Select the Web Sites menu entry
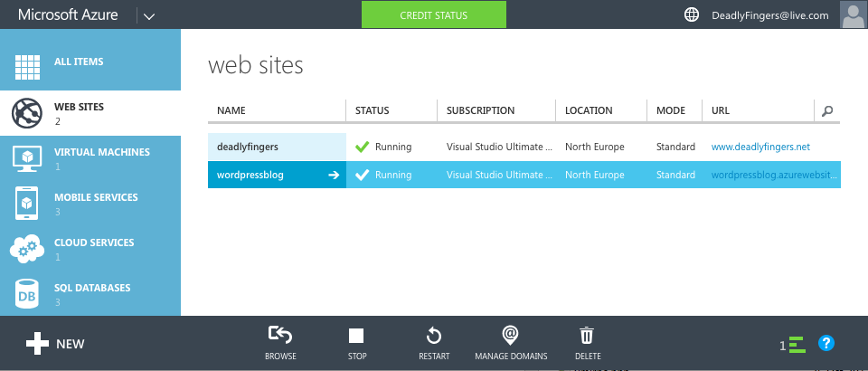This screenshot has height=371, width=868. 90,113
